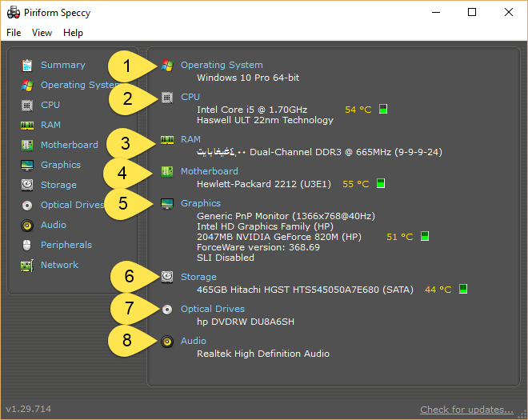The image size is (528, 420).
Task: Select Network label in the sidebar
Action: coord(60,265)
